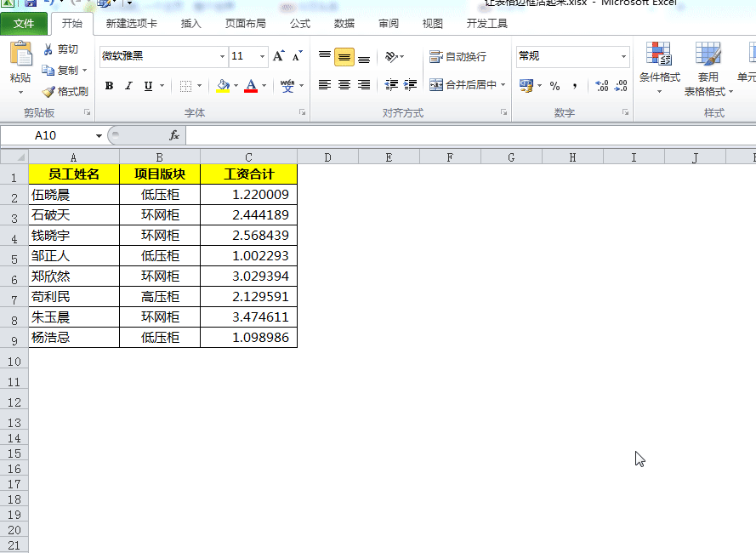Click 合并后居中 merge and center button
Viewport: 756px width, 553px height.
pos(463,85)
